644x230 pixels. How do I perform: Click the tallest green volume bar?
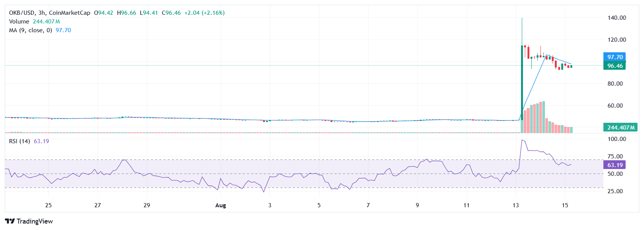click(x=544, y=117)
